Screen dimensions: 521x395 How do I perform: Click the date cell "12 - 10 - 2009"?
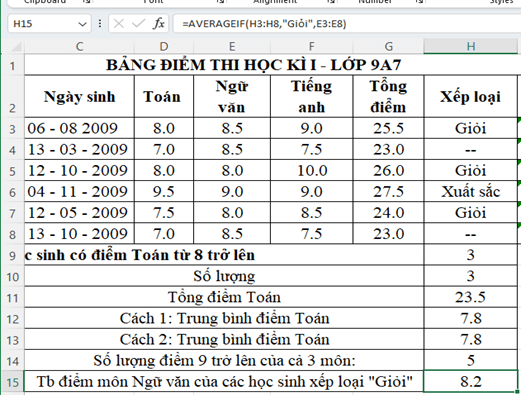pos(79,171)
